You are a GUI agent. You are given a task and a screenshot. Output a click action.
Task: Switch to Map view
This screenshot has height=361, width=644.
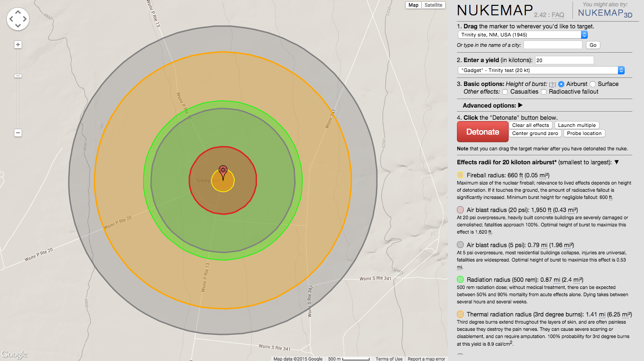pyautogui.click(x=413, y=5)
